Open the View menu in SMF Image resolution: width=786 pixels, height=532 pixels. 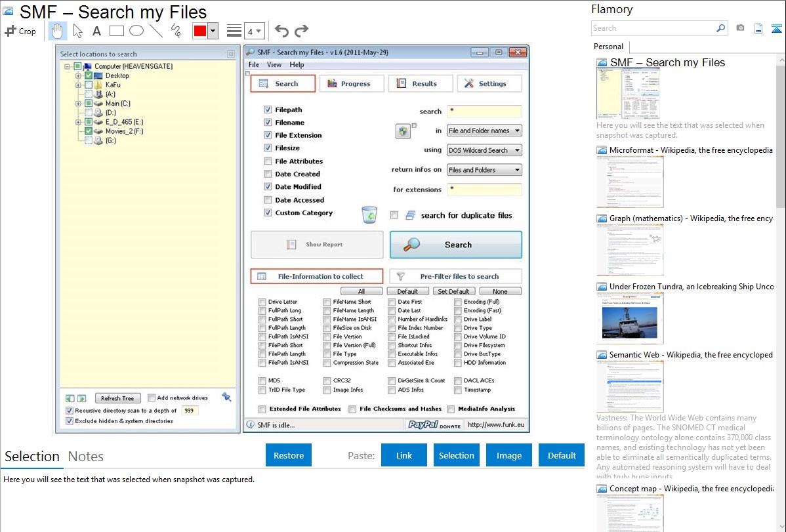pos(274,65)
